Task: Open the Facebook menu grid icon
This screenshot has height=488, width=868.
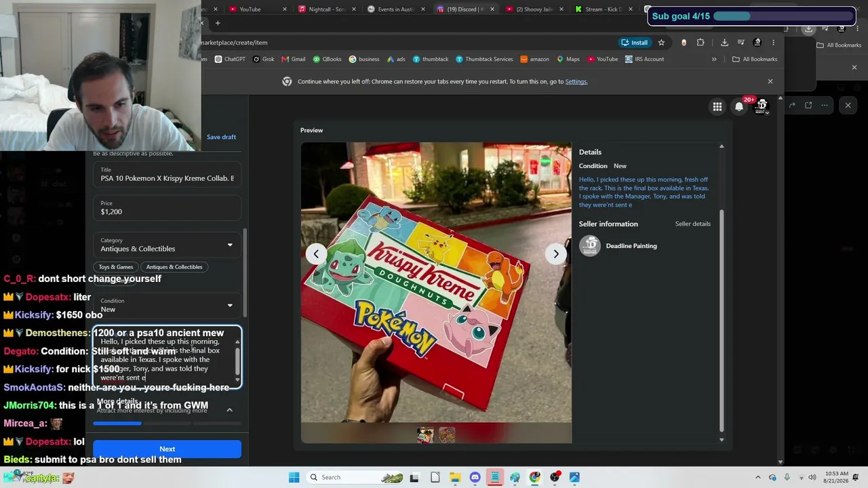Action: pyautogui.click(x=717, y=106)
